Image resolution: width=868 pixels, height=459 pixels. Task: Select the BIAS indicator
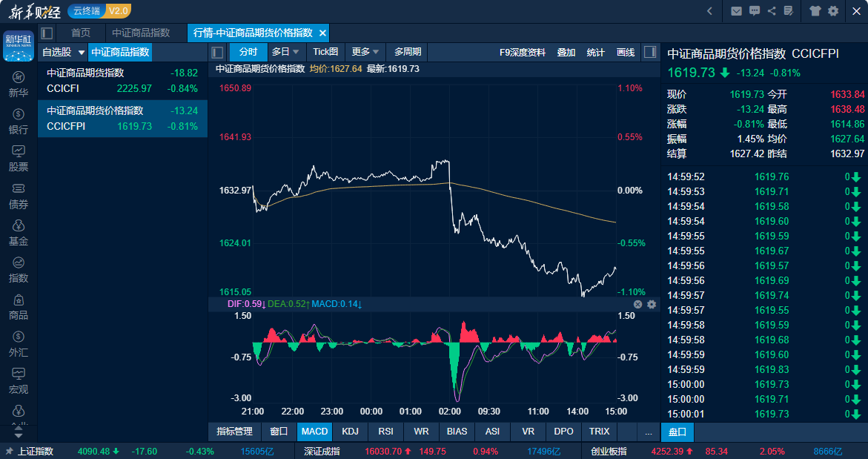[457, 432]
